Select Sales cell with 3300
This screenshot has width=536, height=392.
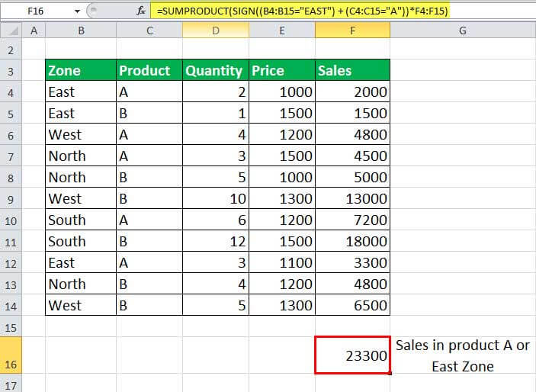pos(352,262)
